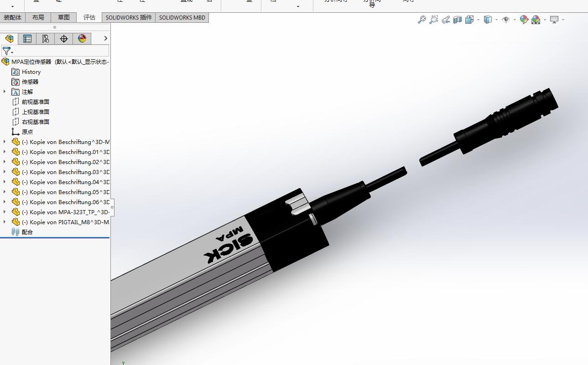Toggle the Section View tool
This screenshot has height=365, width=588.
click(458, 20)
